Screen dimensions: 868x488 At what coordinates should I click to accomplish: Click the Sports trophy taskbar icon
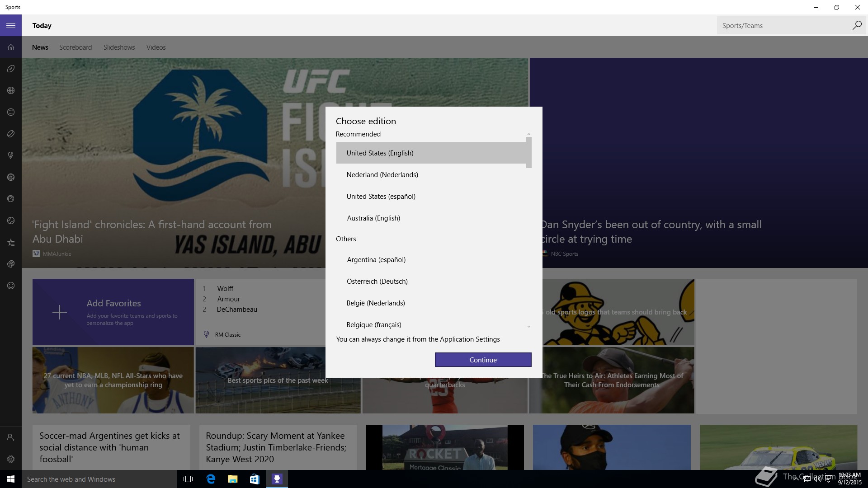tap(277, 479)
